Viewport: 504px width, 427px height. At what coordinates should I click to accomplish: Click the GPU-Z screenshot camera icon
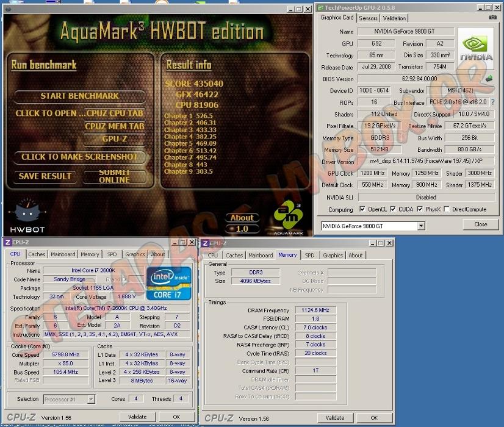coord(492,18)
